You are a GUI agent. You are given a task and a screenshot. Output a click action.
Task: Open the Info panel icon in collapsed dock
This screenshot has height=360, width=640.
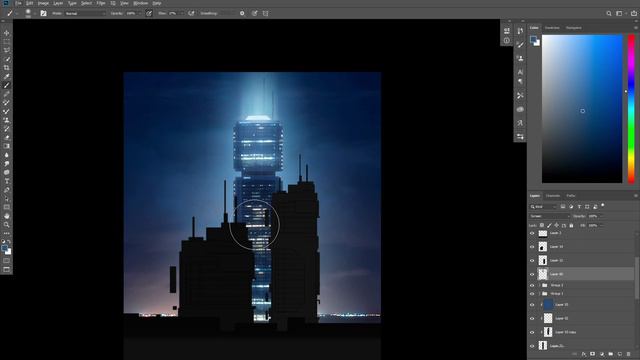pos(507,40)
